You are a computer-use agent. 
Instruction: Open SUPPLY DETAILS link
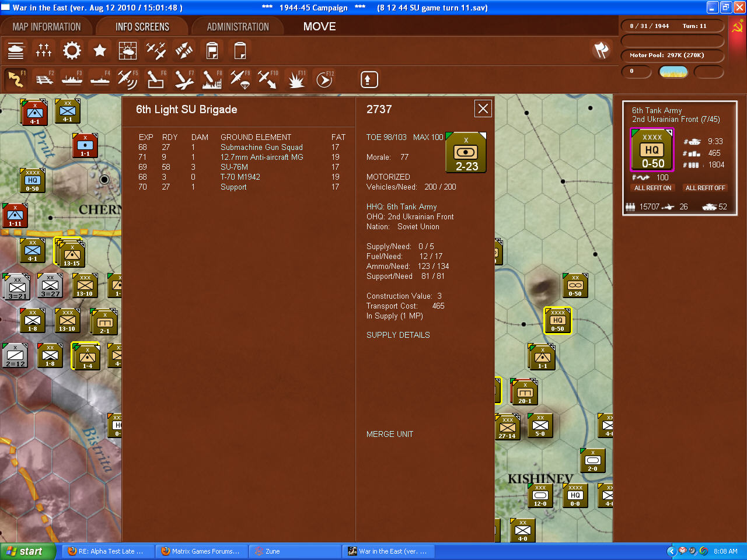(x=398, y=335)
